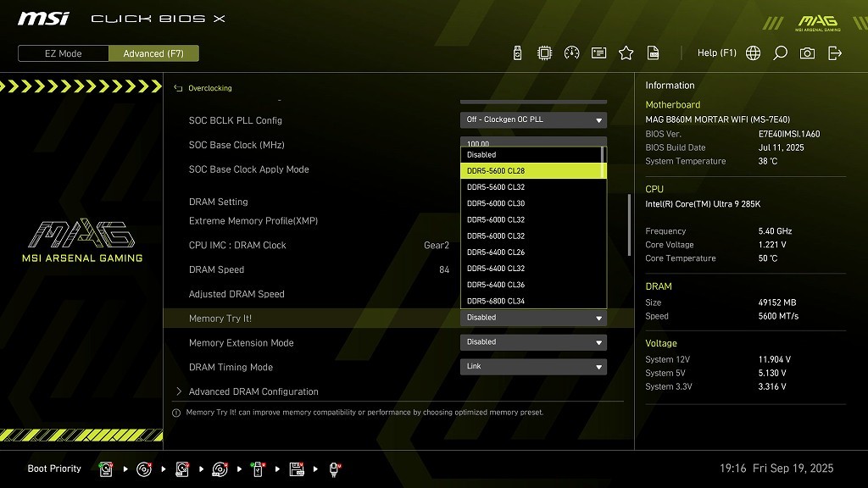Expand Advanced DRAM Configuration
Screen dimensions: 868x488
click(253, 391)
